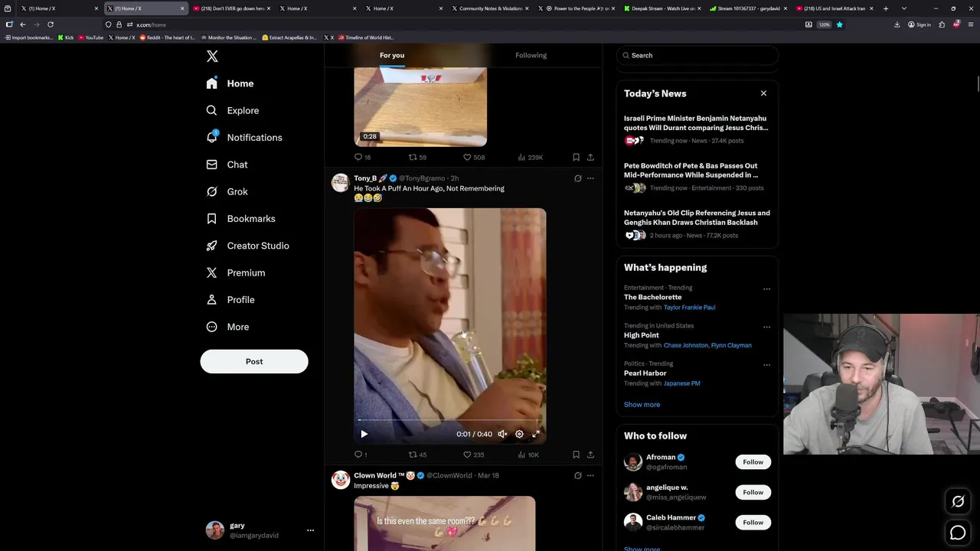980x551 pixels.
Task: Unmute the Tony_B video
Action: [x=502, y=434]
